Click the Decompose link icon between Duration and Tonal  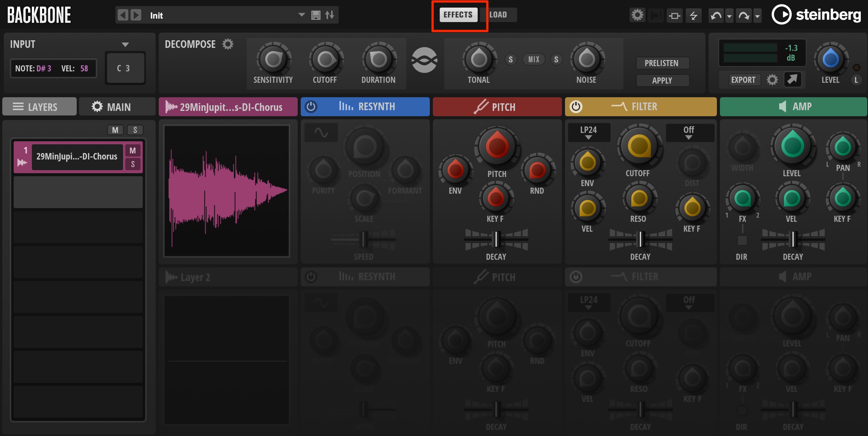point(425,60)
